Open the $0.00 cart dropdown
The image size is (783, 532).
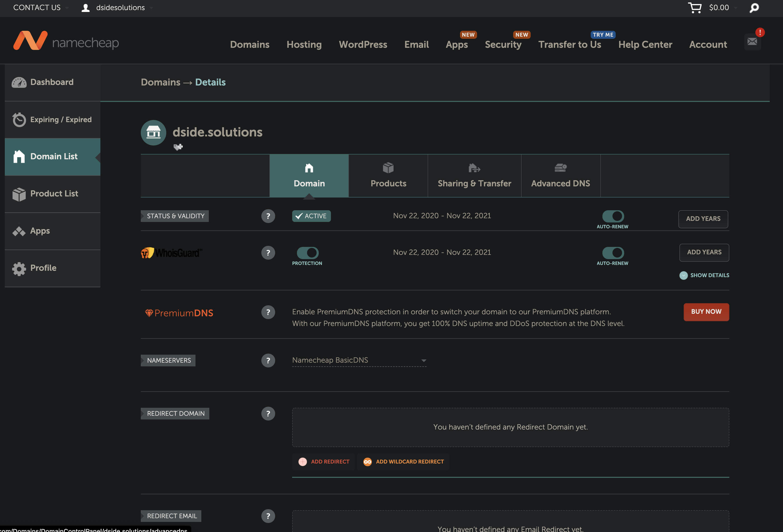point(723,7)
